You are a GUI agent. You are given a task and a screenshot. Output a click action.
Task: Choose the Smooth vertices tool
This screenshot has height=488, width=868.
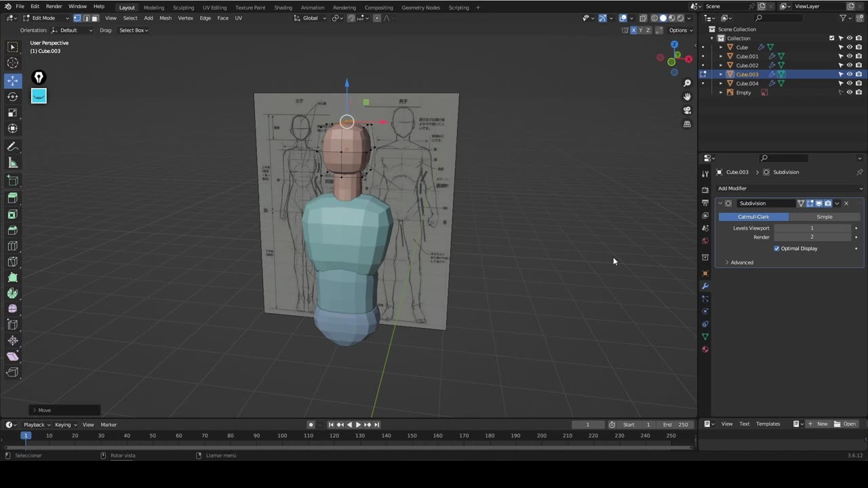12,309
